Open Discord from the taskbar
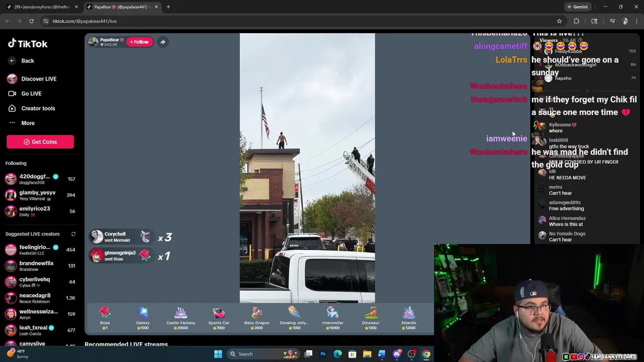This screenshot has width=644, height=362. [x=397, y=354]
